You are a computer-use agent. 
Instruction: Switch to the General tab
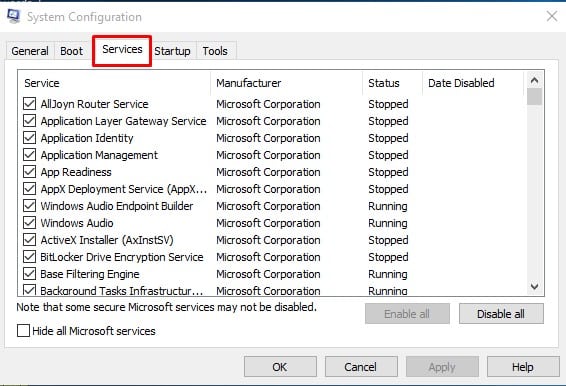point(30,51)
